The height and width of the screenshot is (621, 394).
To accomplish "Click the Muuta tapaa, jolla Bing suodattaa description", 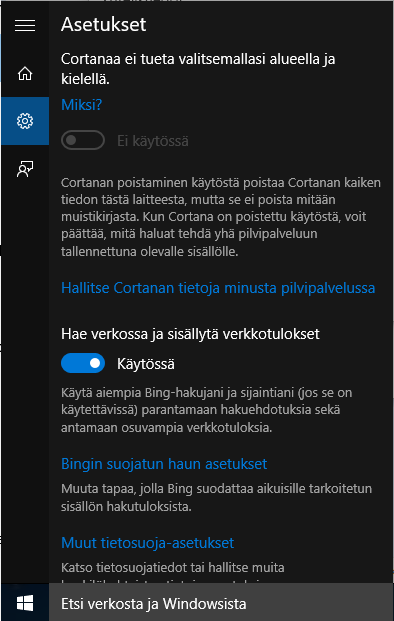I will pos(217,497).
